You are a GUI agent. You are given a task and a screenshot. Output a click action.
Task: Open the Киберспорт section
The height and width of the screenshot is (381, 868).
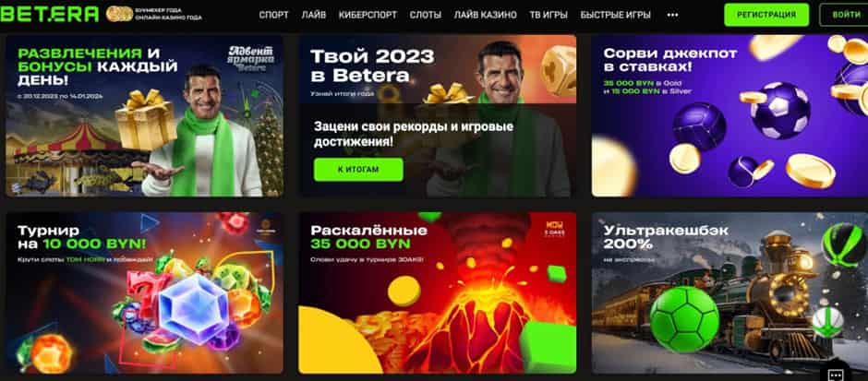pos(368,15)
